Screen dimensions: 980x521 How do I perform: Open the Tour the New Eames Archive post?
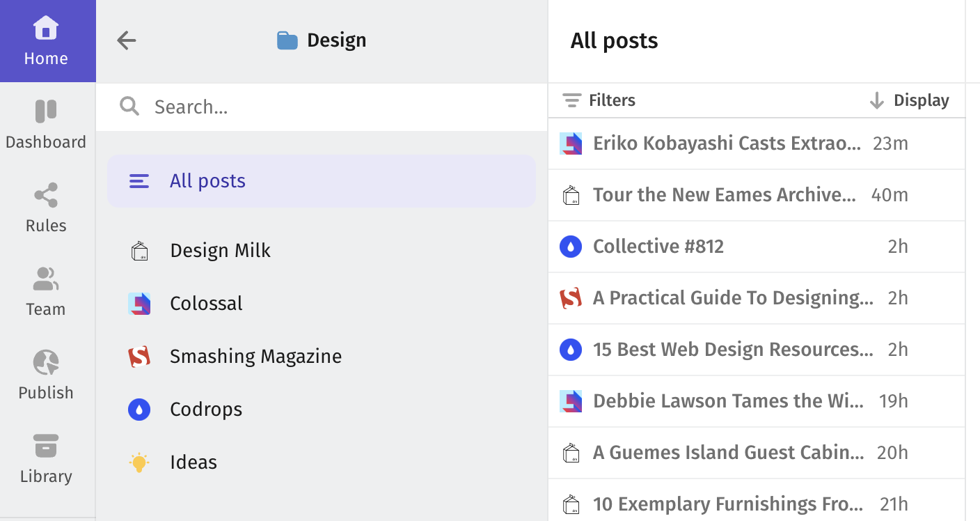coord(724,195)
